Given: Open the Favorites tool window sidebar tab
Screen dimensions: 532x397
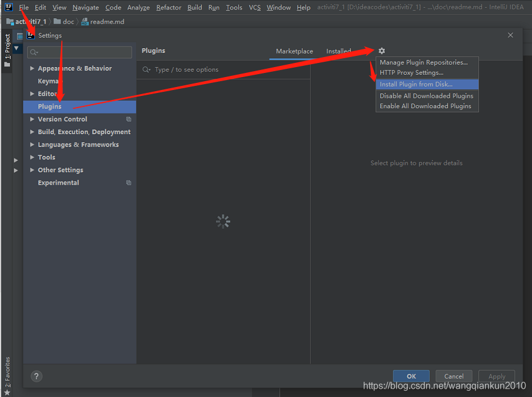Looking at the screenshot, I should point(8,376).
